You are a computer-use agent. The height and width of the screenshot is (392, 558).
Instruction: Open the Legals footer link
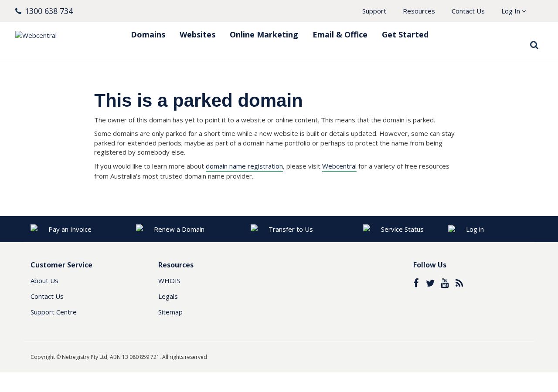coord(168,296)
